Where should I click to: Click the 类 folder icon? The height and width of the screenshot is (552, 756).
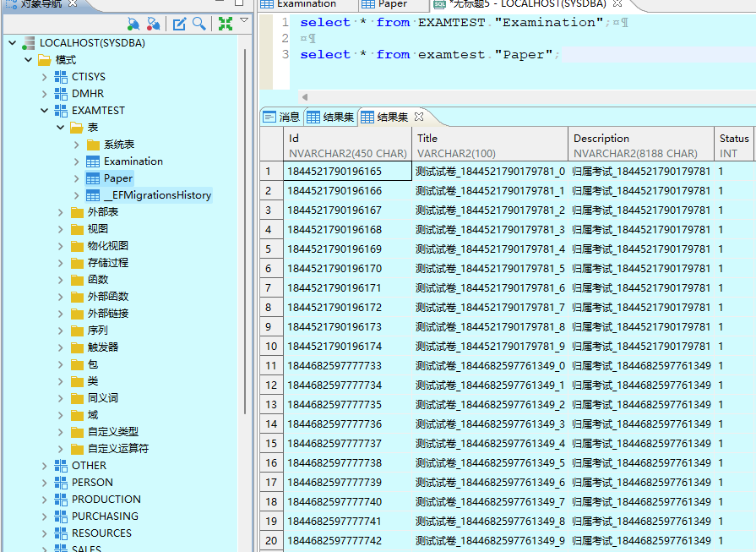tap(77, 381)
